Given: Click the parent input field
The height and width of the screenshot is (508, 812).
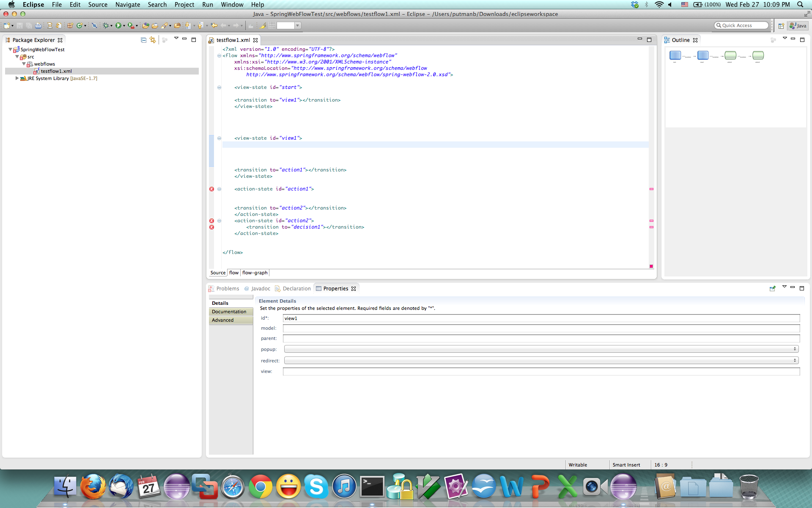Looking at the screenshot, I should point(541,339).
